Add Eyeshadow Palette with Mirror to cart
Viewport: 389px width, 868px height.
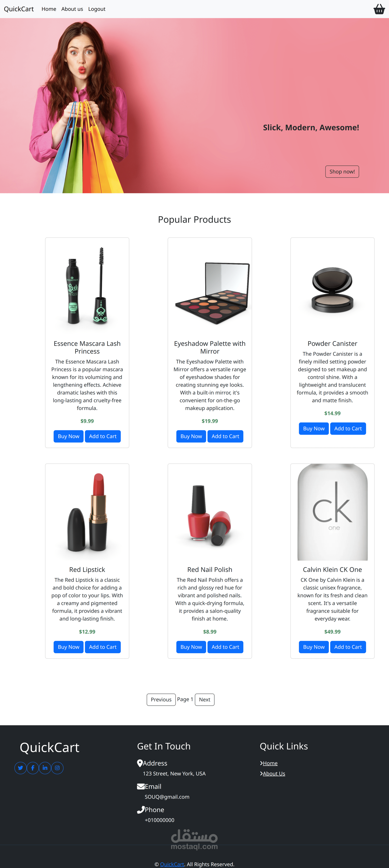click(225, 436)
